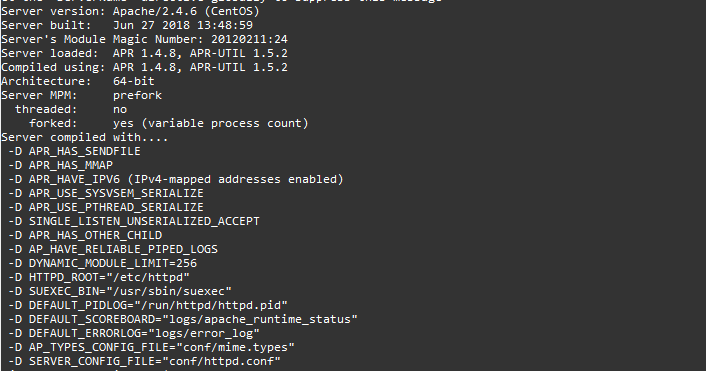
Task: Click the HTTPD_ROOT /etc/httpd path
Action: coord(148,277)
